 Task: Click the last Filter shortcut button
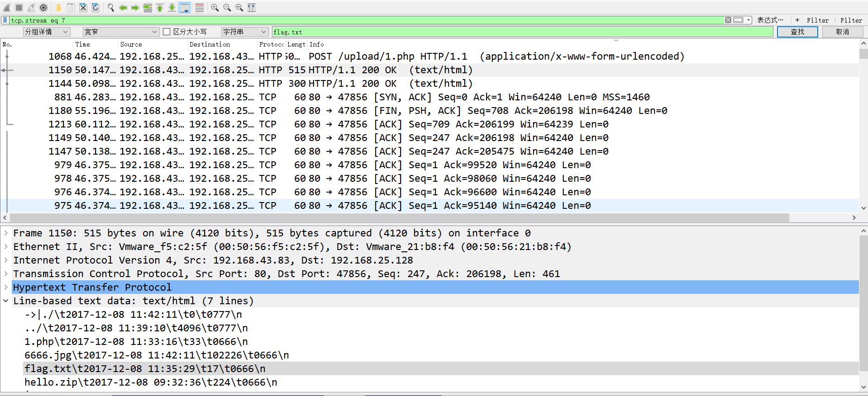[x=851, y=20]
